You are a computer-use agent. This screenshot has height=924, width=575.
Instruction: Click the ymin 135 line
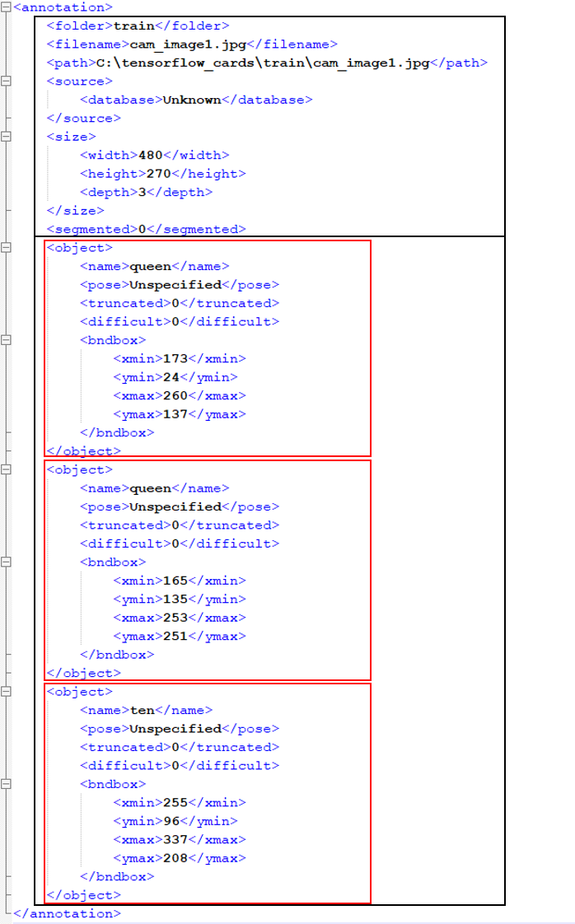click(x=180, y=600)
